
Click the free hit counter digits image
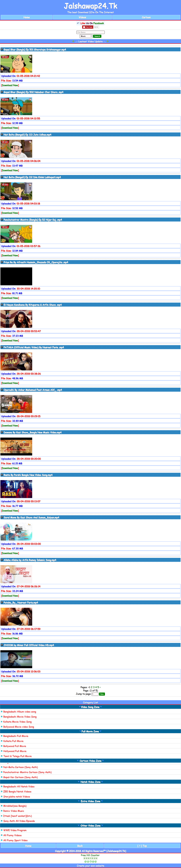tap(90, 858)
